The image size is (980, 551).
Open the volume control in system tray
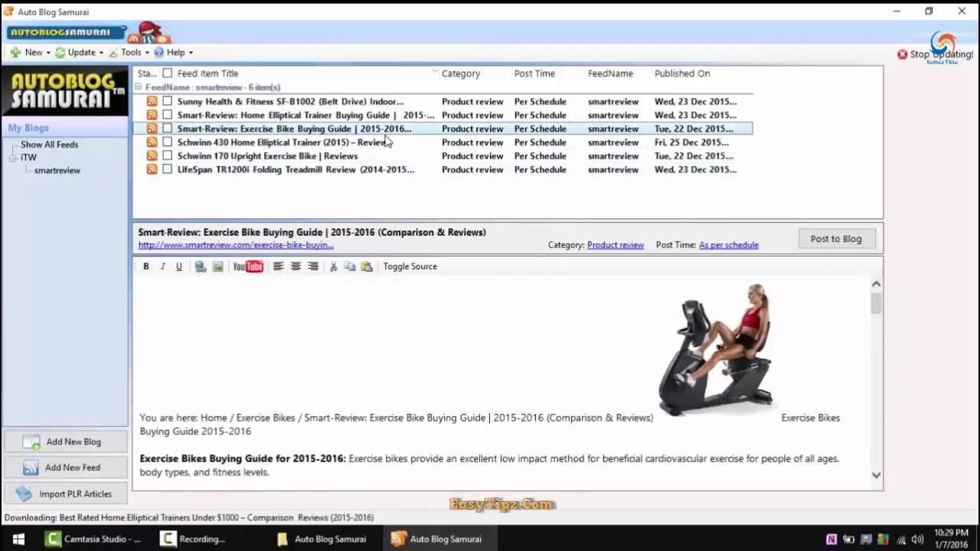(x=917, y=540)
